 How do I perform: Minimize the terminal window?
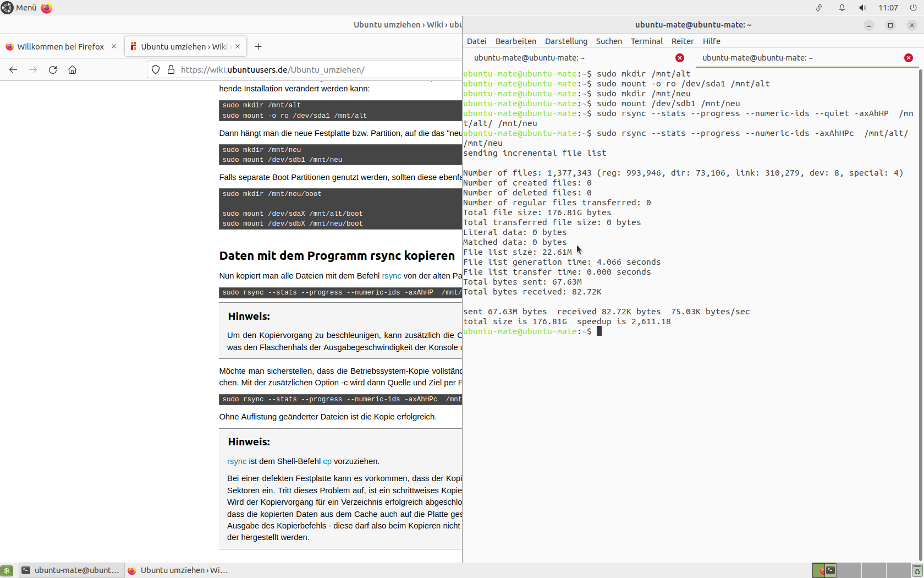[869, 25]
